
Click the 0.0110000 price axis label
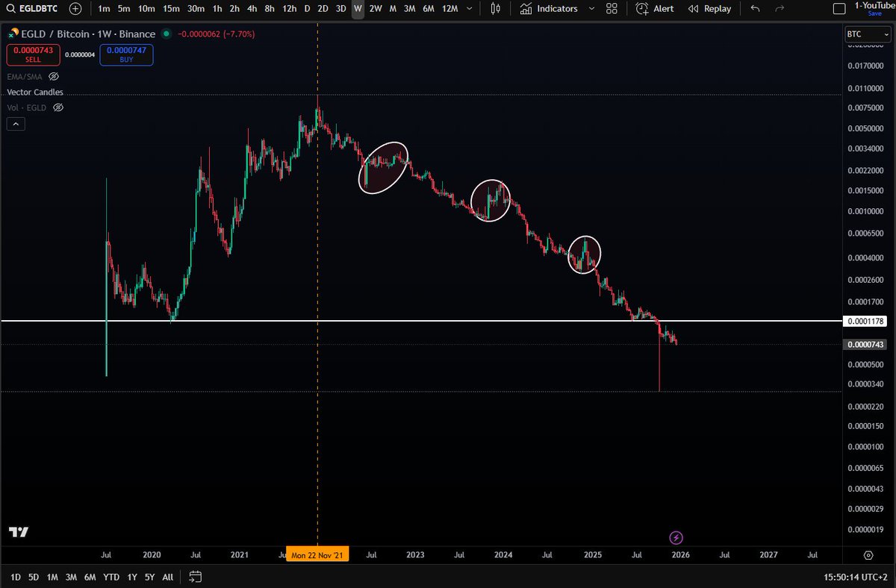[866, 88]
